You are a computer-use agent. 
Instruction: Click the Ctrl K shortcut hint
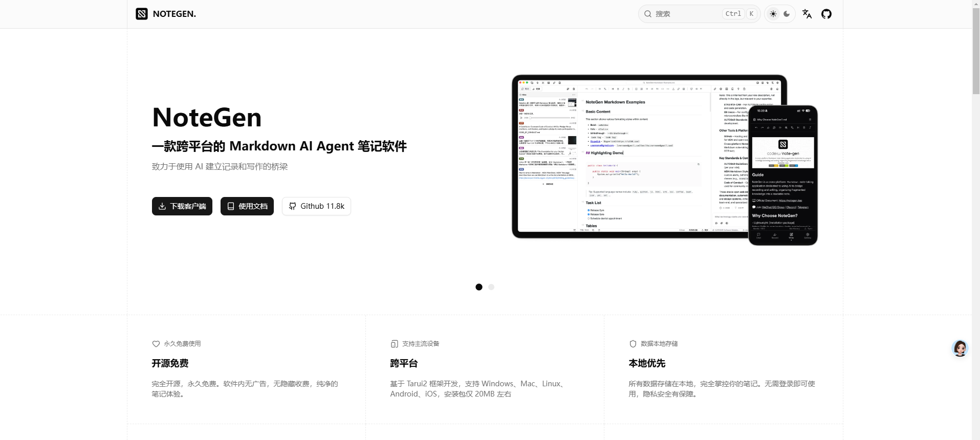(x=740, y=14)
